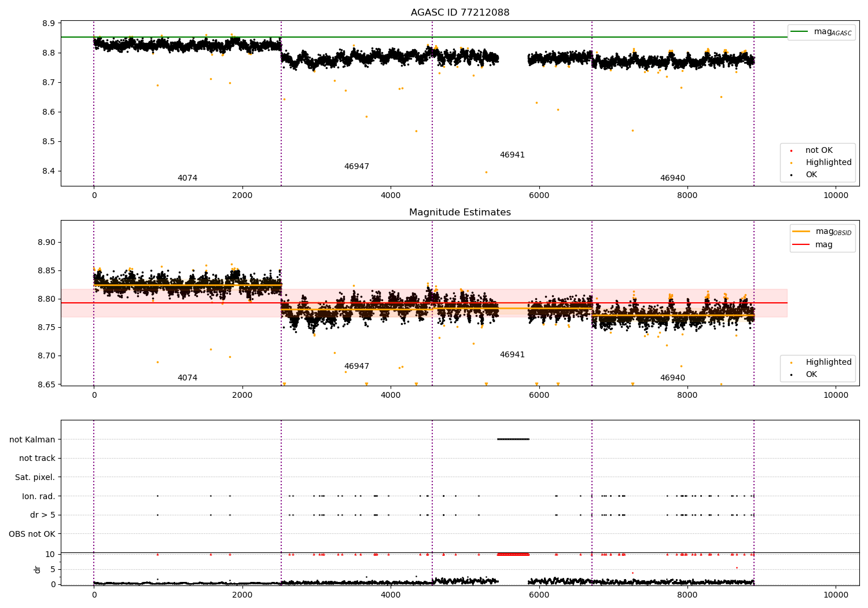Screen dimensions: 868x608
Task: Click the "Magnitude Estimates" plot title
Action: click(460, 213)
